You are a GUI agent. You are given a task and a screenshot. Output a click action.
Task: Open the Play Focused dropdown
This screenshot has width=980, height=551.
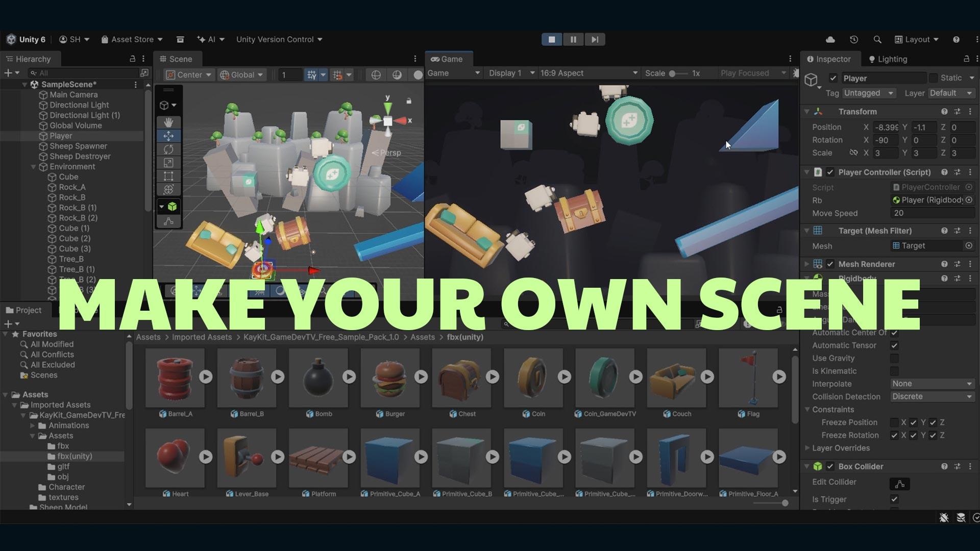[753, 73]
